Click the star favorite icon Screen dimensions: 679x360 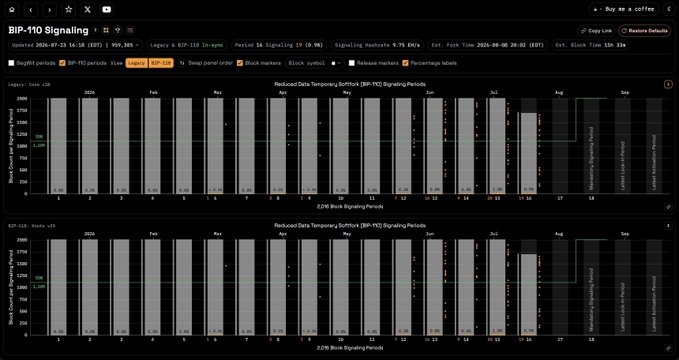[x=68, y=9]
